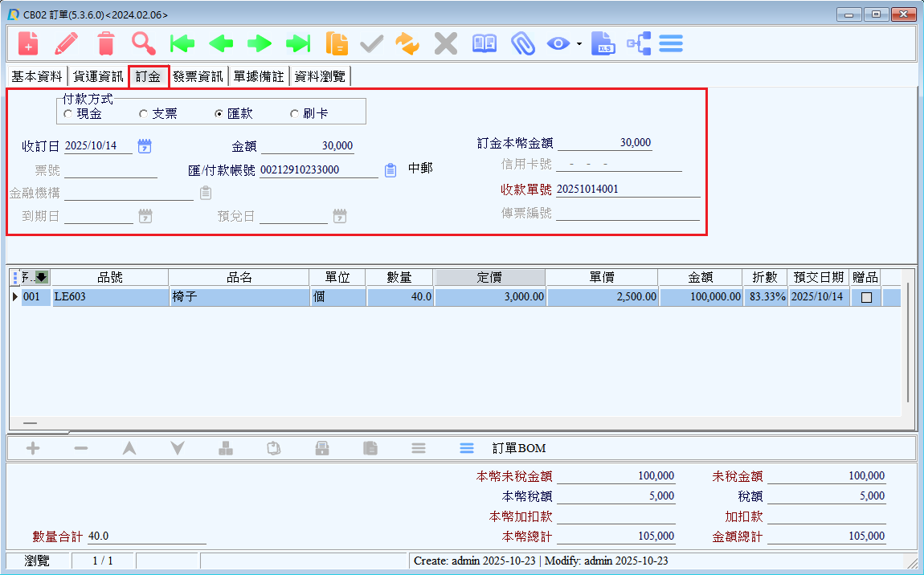Viewport: 924px width, 575px height.
Task: Select 現金 payment radio button
Action: (x=67, y=114)
